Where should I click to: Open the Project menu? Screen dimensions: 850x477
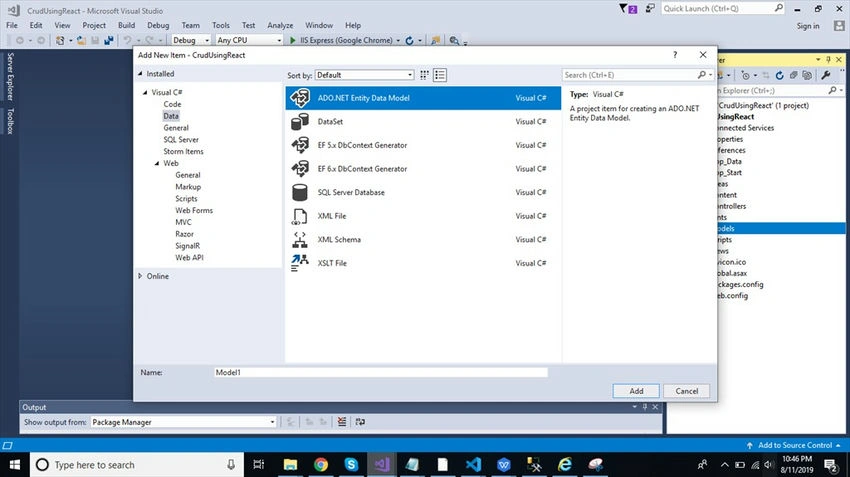point(94,25)
